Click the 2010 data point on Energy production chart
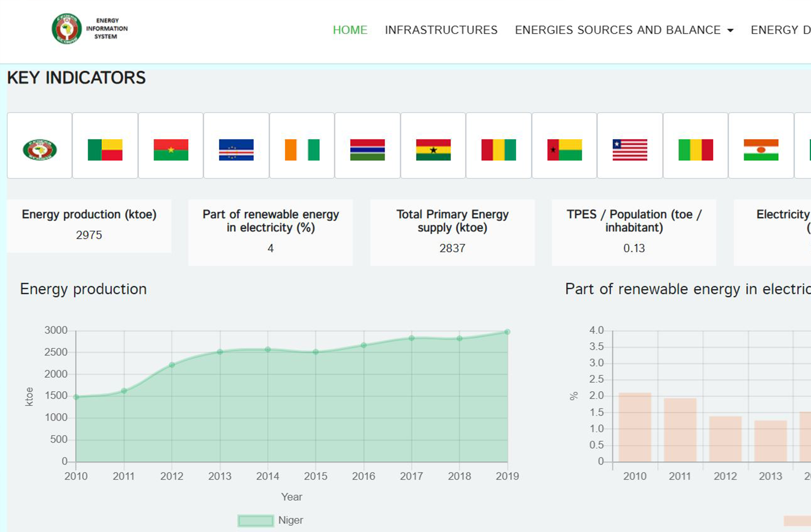811x532 pixels. 76,397
